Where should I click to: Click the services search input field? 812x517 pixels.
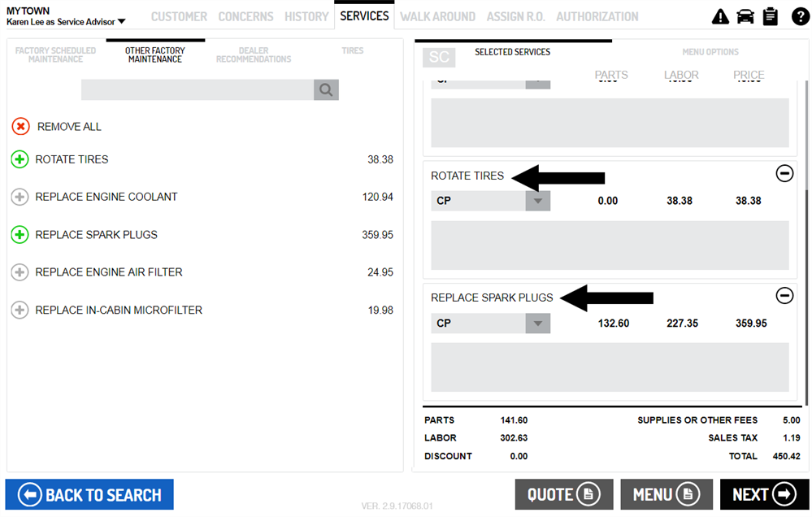pyautogui.click(x=197, y=89)
